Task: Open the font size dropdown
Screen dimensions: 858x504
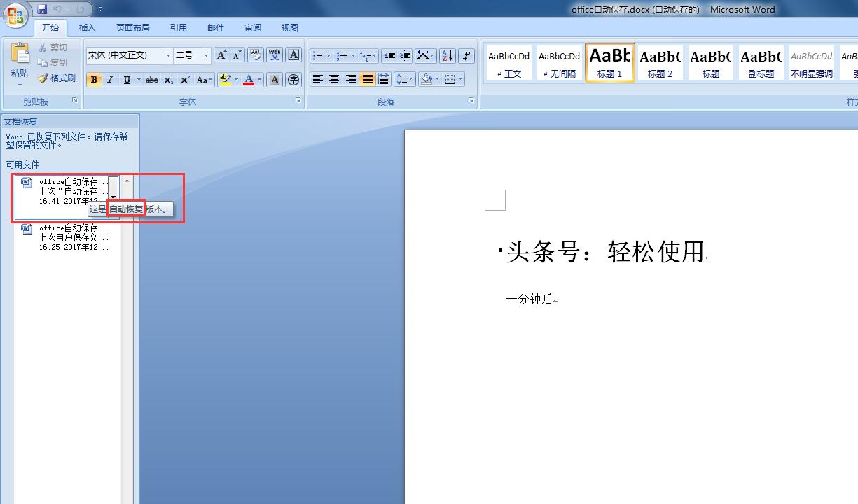Action: (x=204, y=55)
